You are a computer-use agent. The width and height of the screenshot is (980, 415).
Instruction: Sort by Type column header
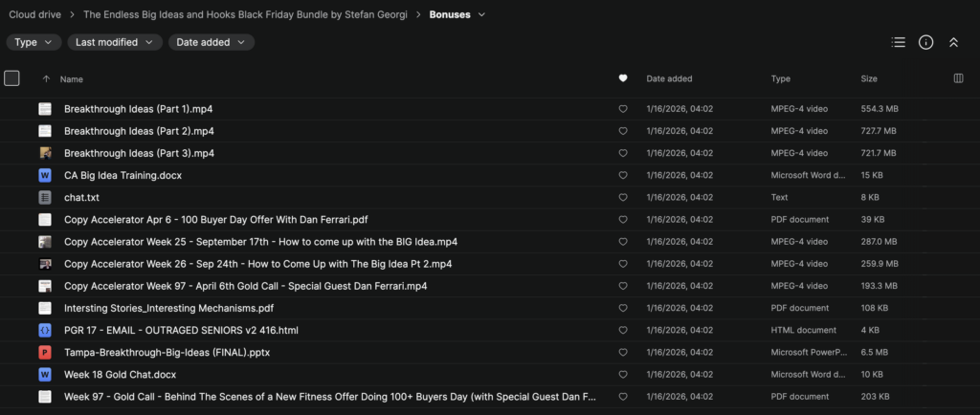781,78
